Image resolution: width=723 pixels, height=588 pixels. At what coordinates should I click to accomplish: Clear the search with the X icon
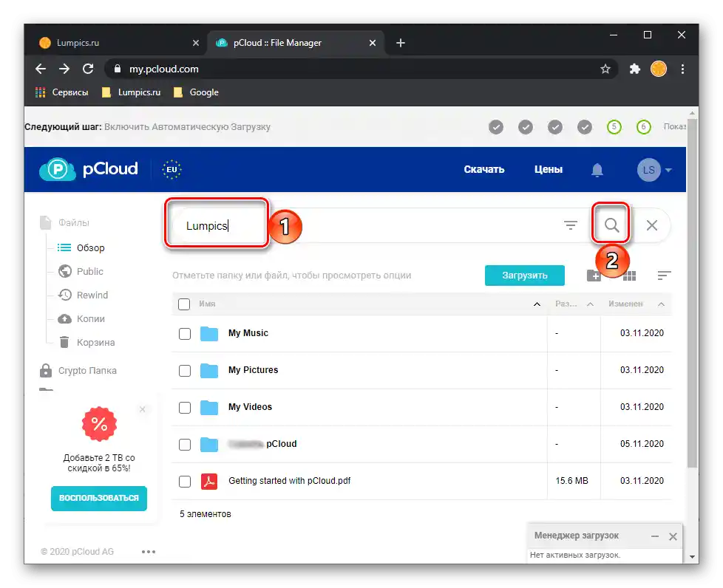pyautogui.click(x=651, y=225)
